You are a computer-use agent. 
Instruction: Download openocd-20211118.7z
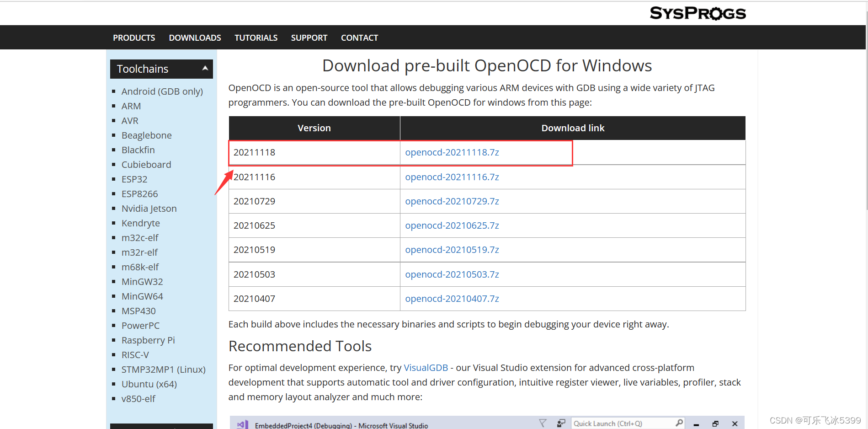pyautogui.click(x=452, y=152)
